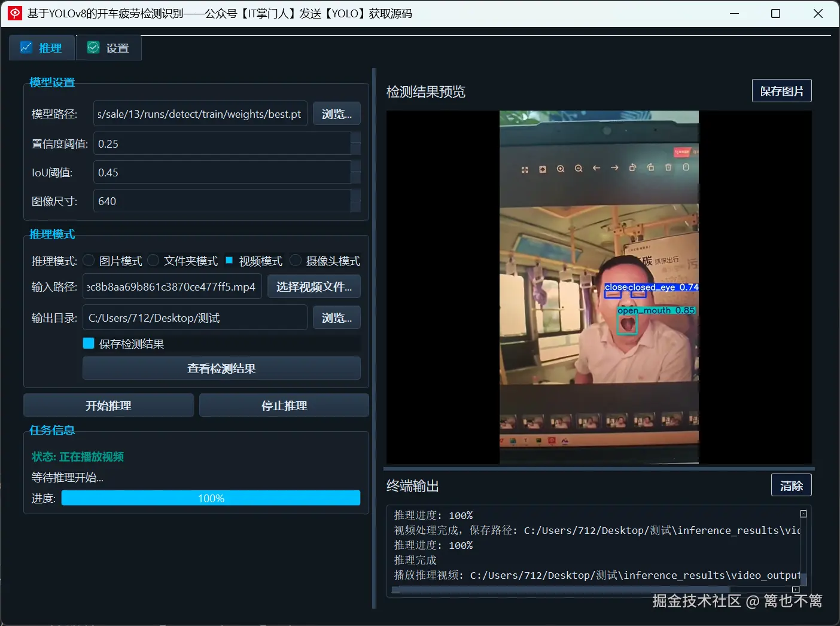Screen dimensions: 840x626
Task: Save the preview with 保存图片 button
Action: point(781,91)
